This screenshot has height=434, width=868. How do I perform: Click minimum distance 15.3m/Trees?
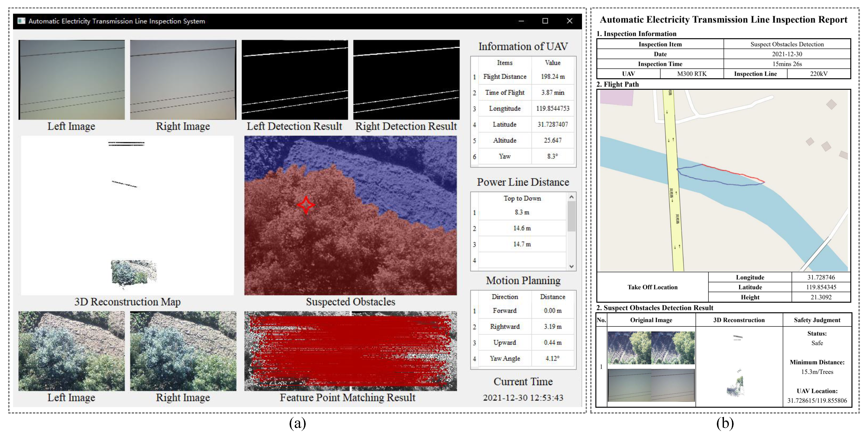[817, 372]
